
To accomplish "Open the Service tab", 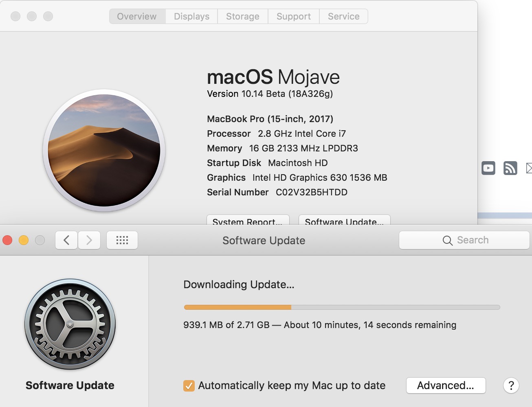I will [x=344, y=16].
